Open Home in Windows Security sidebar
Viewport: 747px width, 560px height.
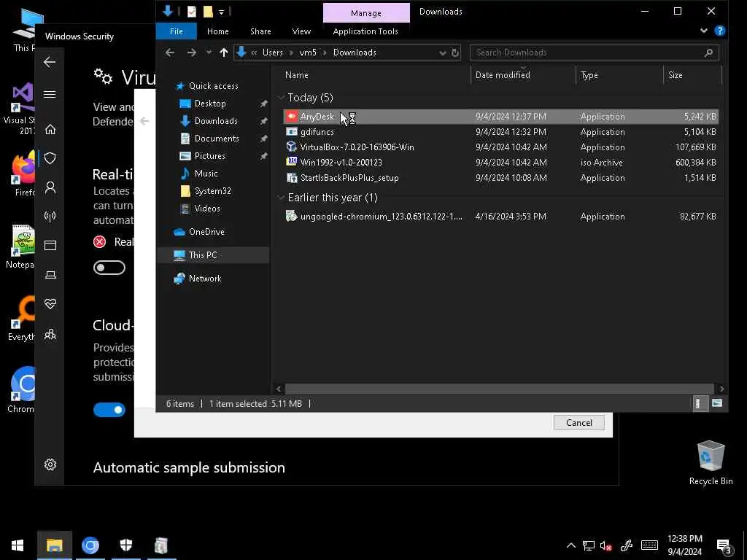50,129
